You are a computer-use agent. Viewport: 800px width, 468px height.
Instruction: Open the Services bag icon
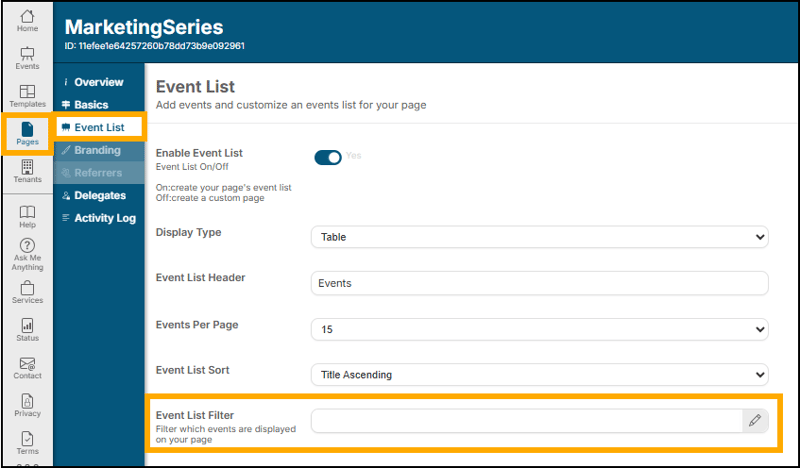pos(27,292)
